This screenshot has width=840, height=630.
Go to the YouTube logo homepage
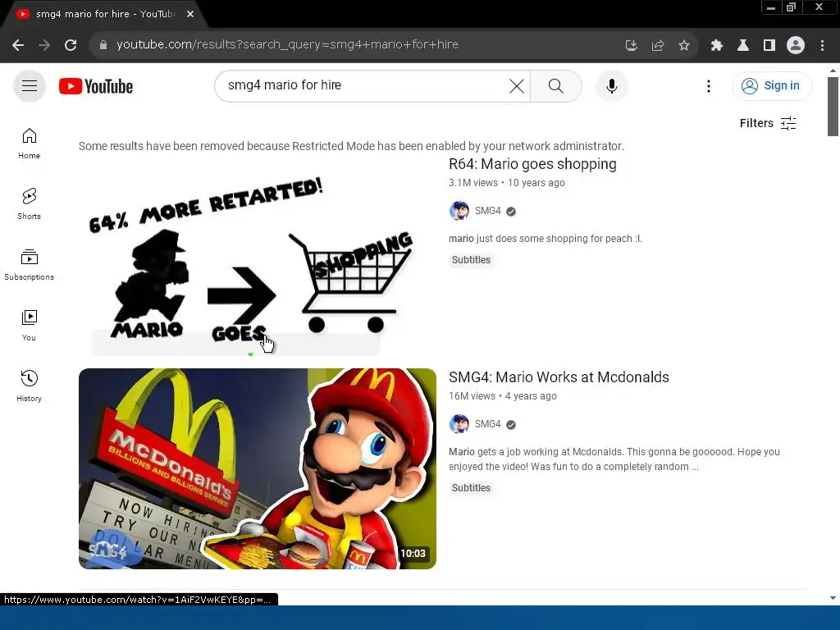tap(96, 86)
